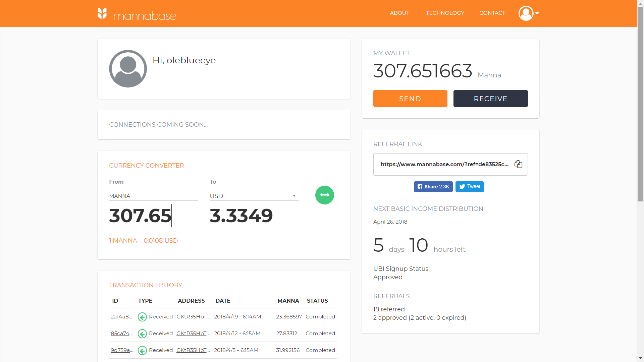
Task: Click the dark RECEIVE button
Action: pos(490,99)
